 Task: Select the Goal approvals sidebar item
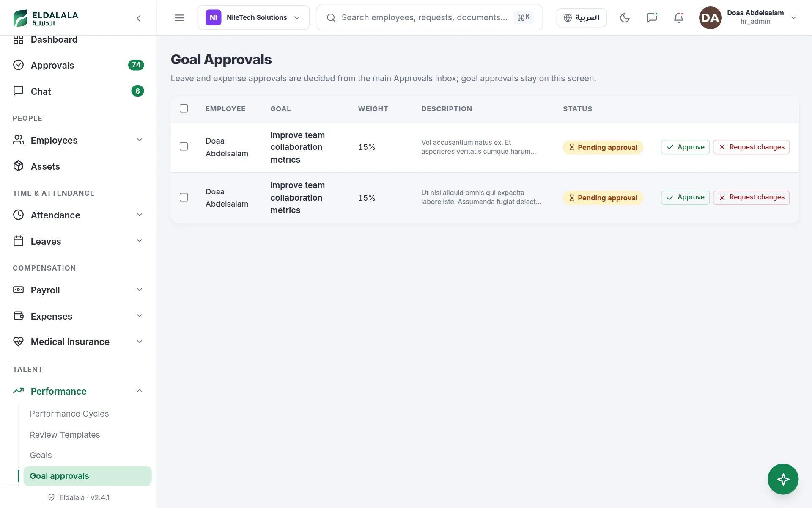pyautogui.click(x=88, y=476)
